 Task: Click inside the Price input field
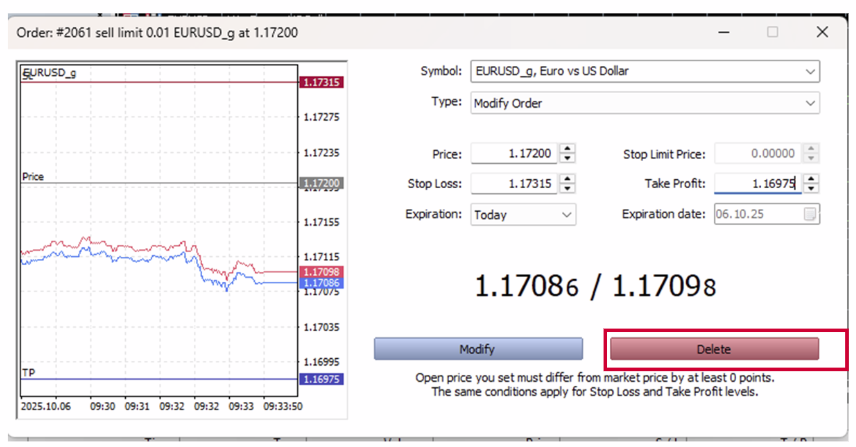point(513,154)
